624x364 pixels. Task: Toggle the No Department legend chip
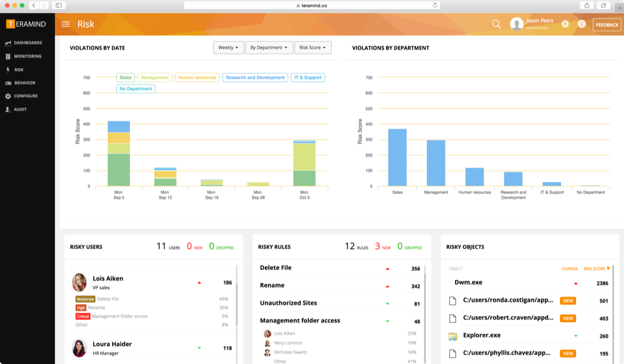coord(135,88)
